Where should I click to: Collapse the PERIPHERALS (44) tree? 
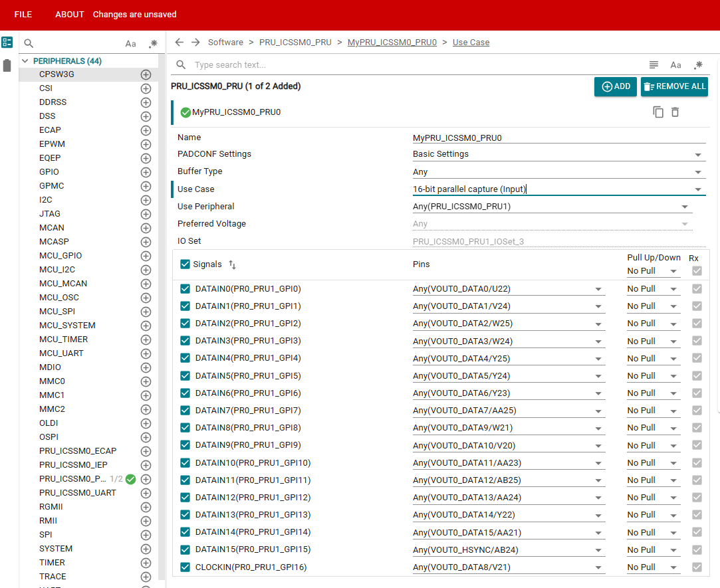[25, 61]
